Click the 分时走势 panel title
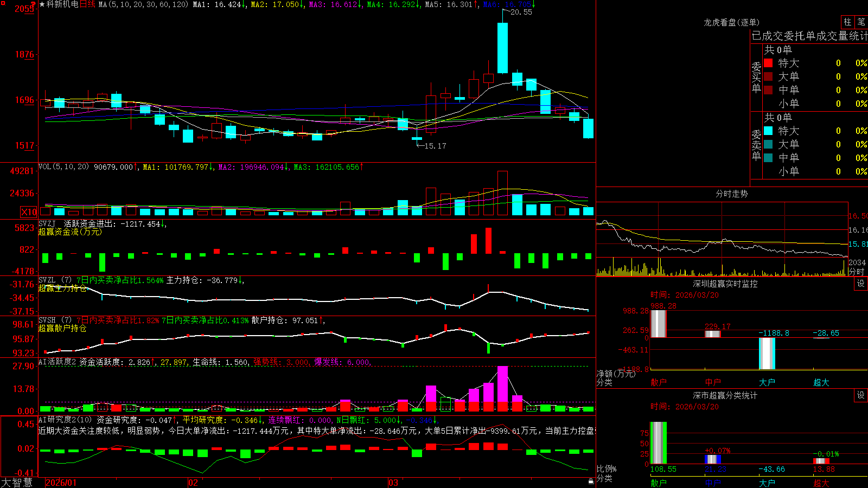This screenshot has height=488, width=868. (x=732, y=194)
